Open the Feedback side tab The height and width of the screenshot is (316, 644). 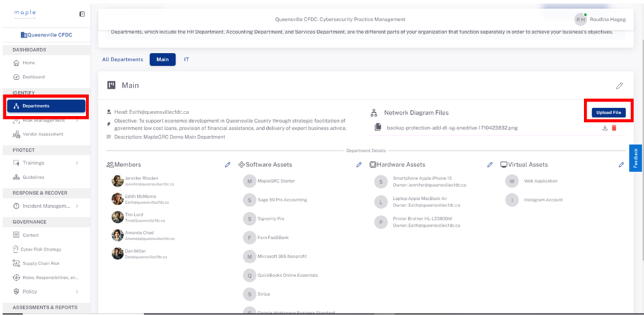pyautogui.click(x=635, y=158)
